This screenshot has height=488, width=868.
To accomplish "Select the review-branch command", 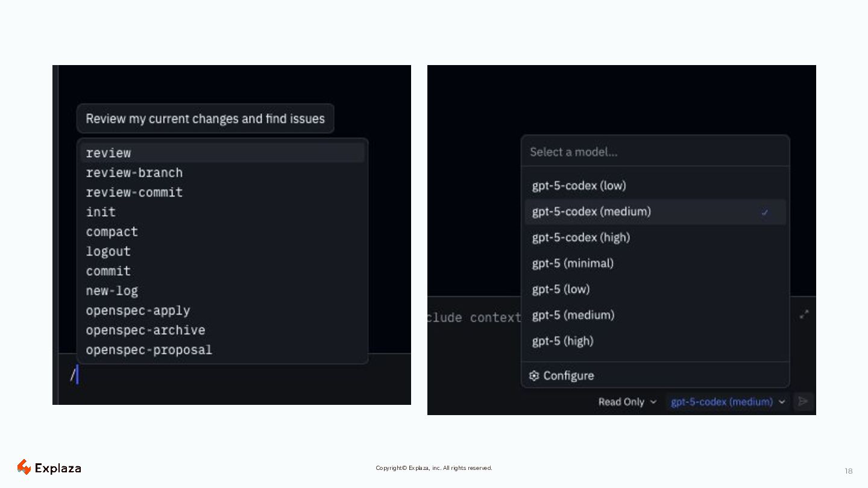I will 222,173.
